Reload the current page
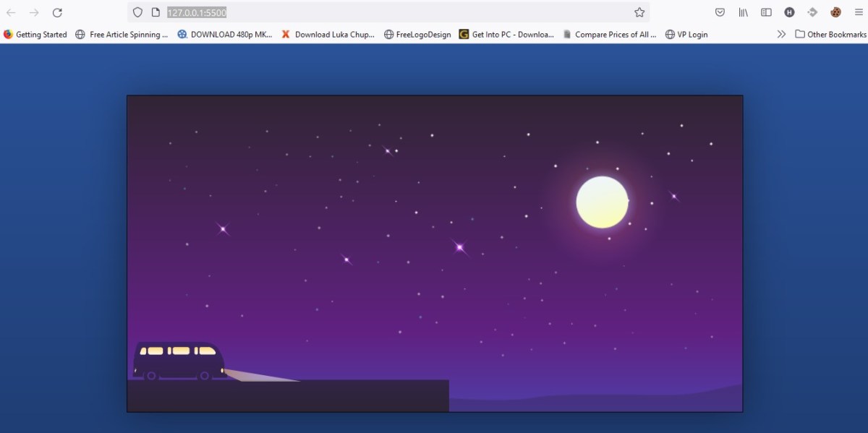 click(57, 12)
